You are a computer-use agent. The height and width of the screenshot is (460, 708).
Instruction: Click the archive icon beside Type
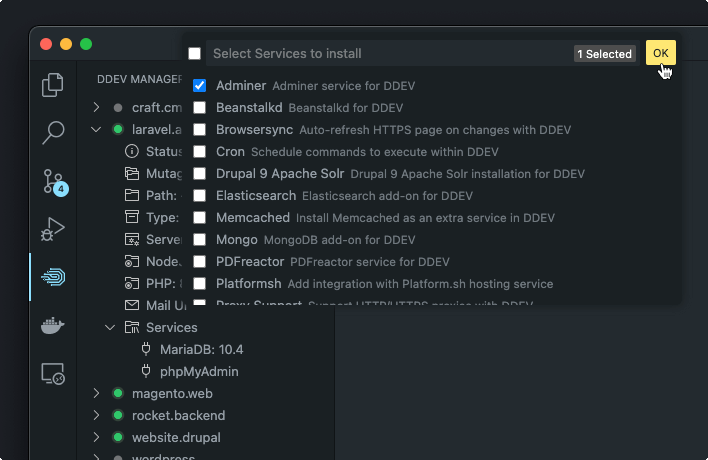coord(132,217)
